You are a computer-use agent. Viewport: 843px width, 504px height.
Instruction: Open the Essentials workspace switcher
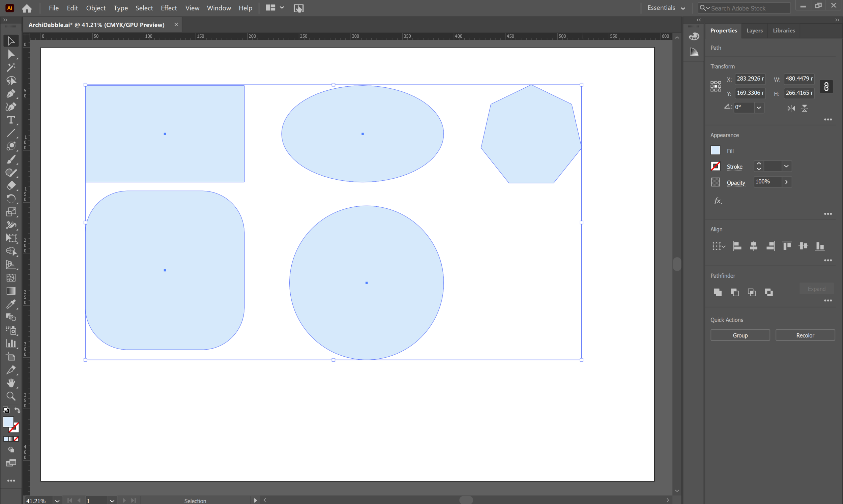pyautogui.click(x=666, y=8)
